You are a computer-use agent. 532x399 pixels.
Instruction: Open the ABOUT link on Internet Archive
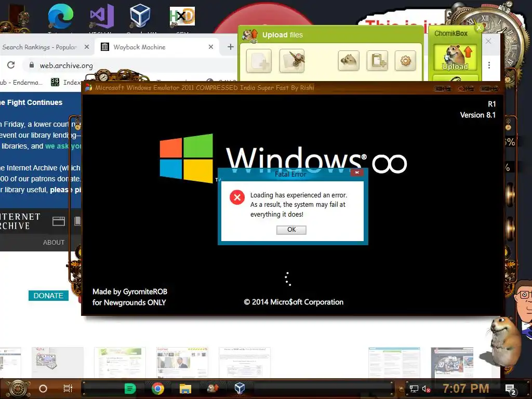(x=54, y=242)
